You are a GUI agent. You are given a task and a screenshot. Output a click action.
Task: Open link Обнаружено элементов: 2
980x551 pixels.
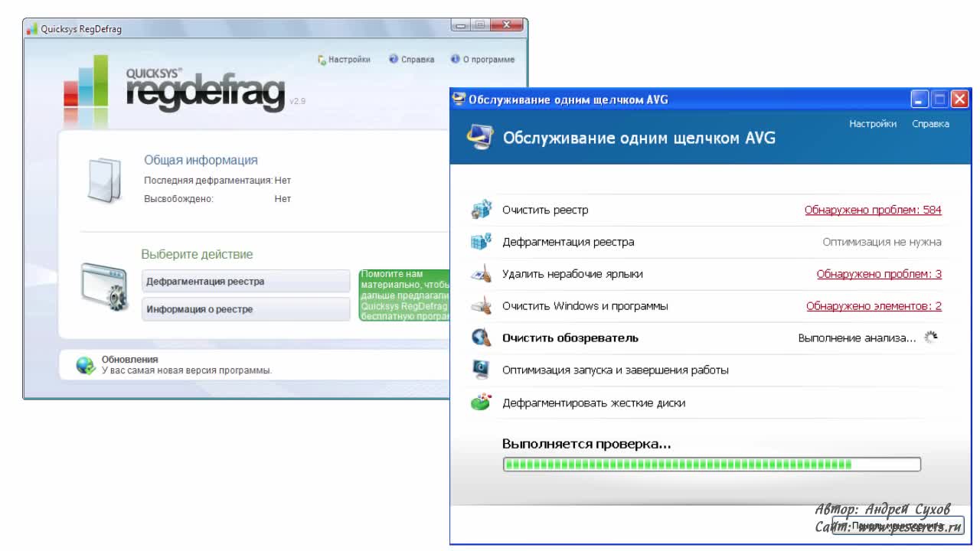coord(874,306)
